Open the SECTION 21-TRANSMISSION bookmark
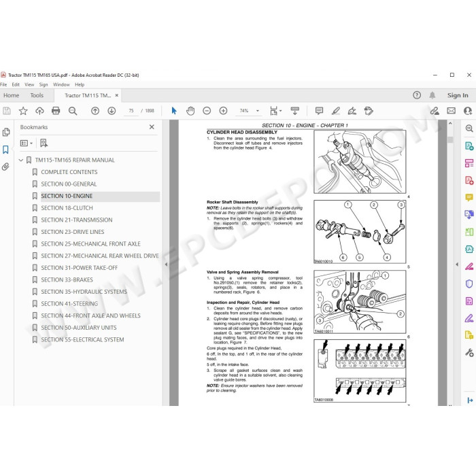This screenshot has width=476, height=476. click(76, 220)
